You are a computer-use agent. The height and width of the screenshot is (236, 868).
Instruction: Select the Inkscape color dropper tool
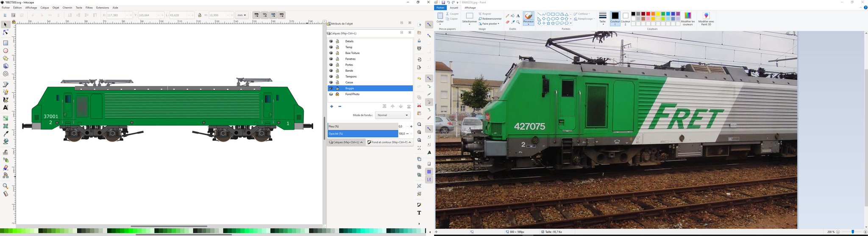(6, 133)
